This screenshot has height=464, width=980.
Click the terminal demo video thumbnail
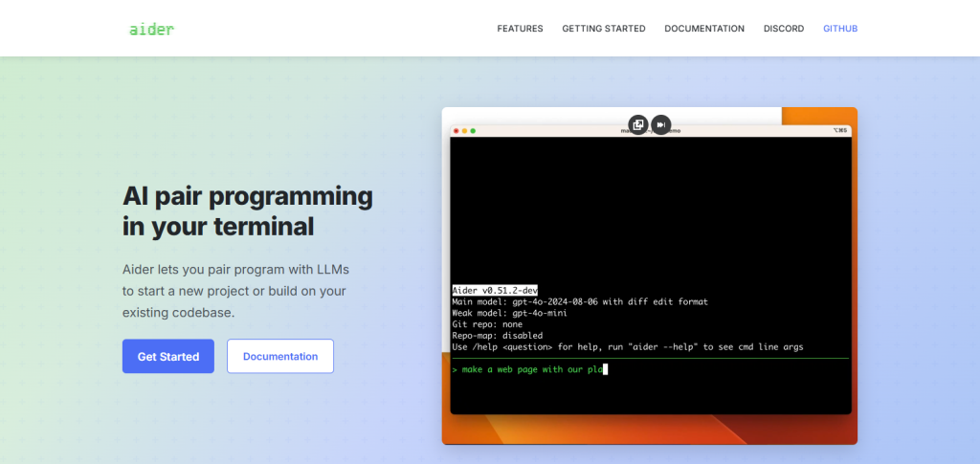coord(650,276)
